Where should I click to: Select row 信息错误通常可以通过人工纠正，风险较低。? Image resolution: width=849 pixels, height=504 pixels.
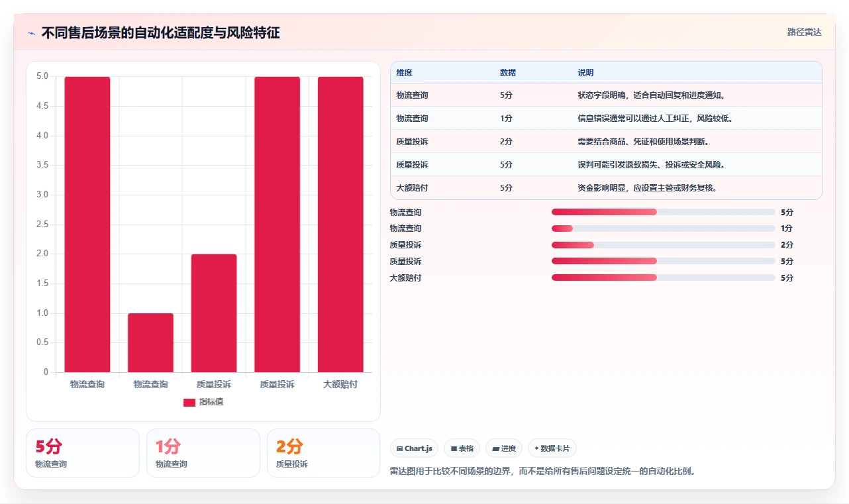click(607, 119)
